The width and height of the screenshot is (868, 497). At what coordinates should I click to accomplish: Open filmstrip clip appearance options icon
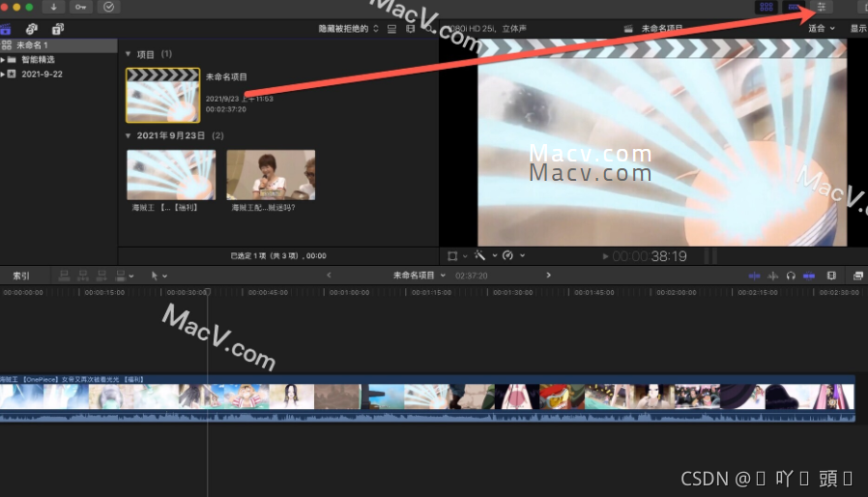point(410,29)
